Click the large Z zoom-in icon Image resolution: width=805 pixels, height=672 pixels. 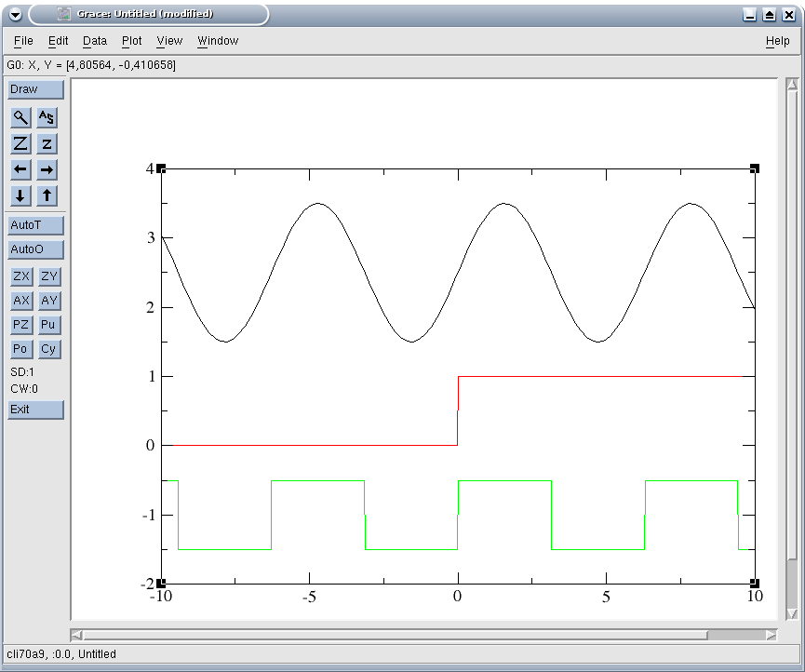[x=20, y=143]
